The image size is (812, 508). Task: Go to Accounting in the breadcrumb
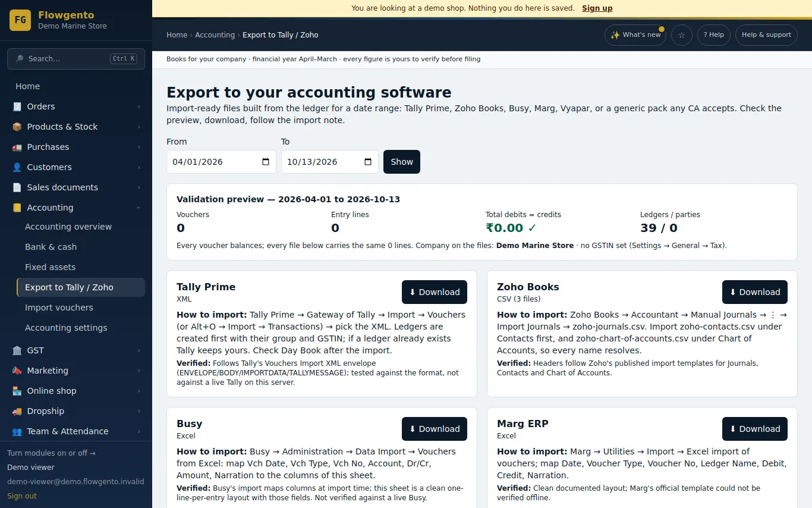pos(215,35)
